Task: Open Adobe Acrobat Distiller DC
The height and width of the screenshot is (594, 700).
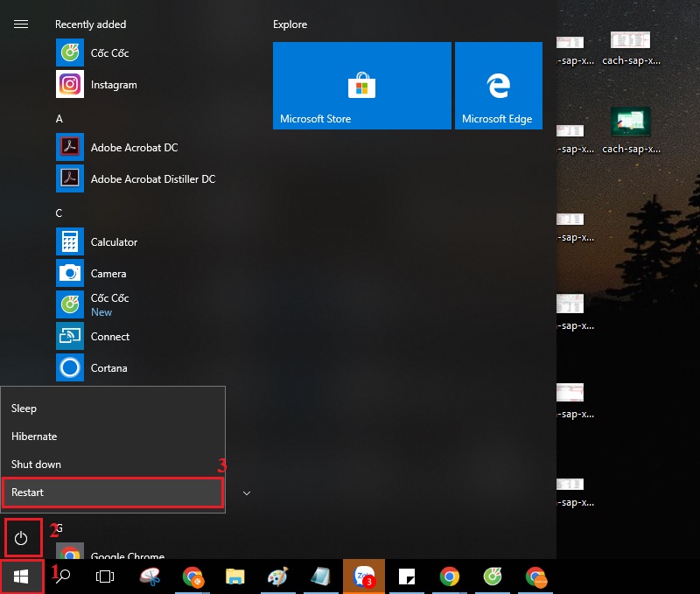Action: [152, 179]
